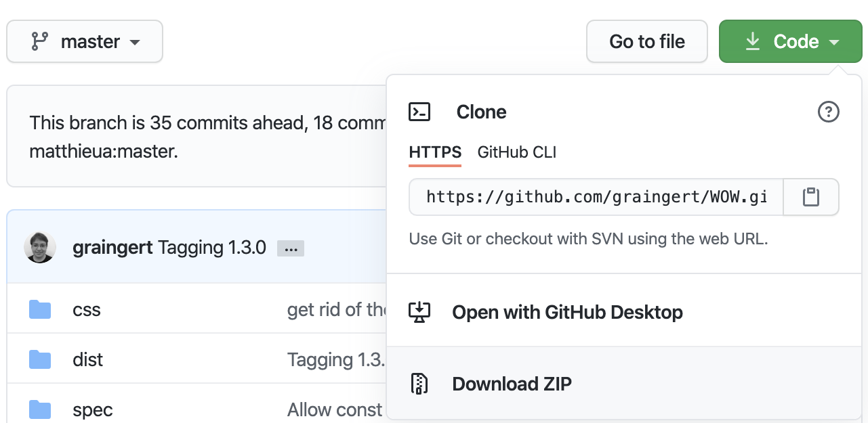This screenshot has width=868, height=423.
Task: Click the clipboard copy icon for the clone URL
Action: coord(811,197)
